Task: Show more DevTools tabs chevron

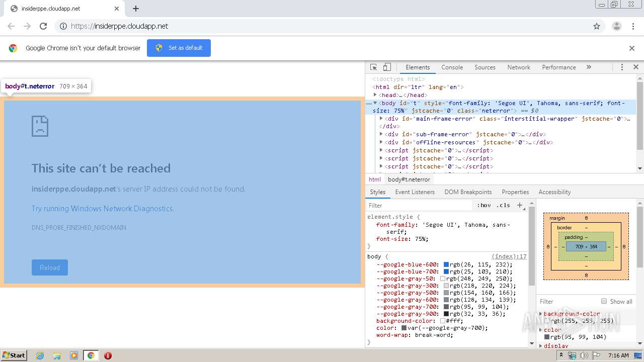Action: click(x=589, y=67)
